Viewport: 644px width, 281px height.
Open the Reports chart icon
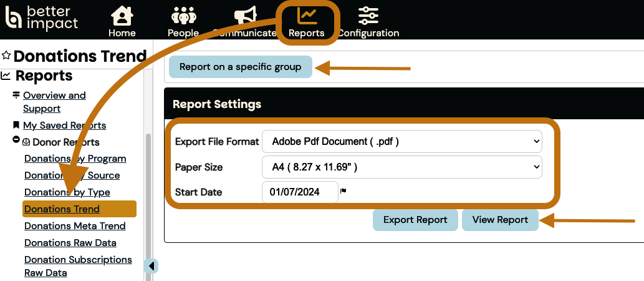307,15
